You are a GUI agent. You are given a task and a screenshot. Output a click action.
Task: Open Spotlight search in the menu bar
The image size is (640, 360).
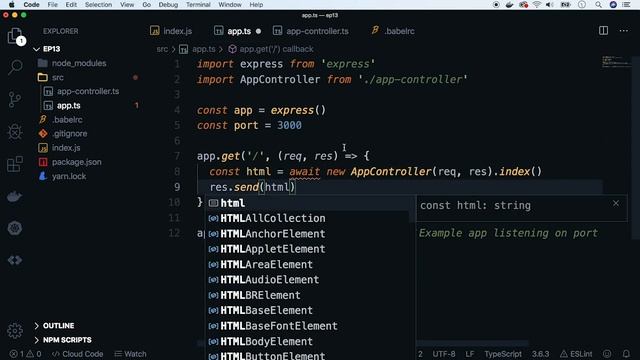pos(598,5)
